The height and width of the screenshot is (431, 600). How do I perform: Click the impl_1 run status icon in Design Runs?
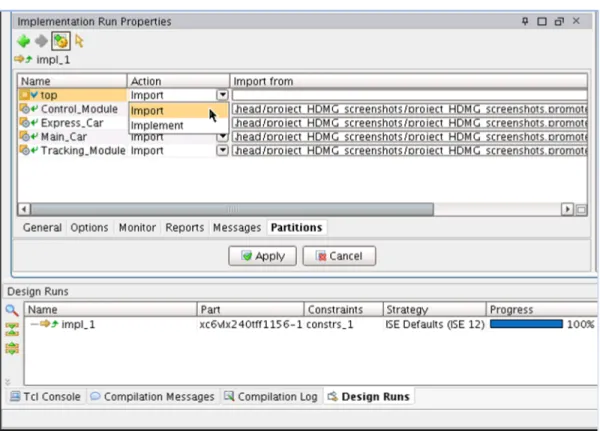tap(50, 324)
